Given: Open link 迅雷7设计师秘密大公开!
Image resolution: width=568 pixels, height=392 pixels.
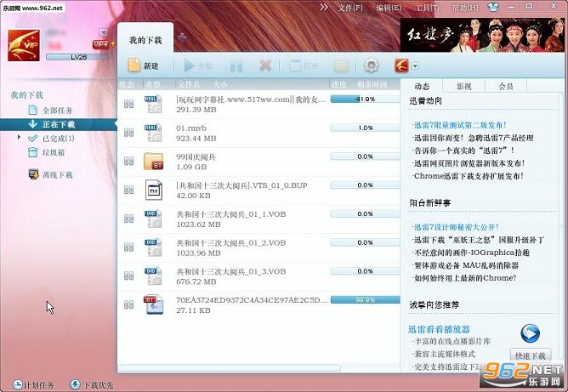Looking at the screenshot, I should [456, 227].
